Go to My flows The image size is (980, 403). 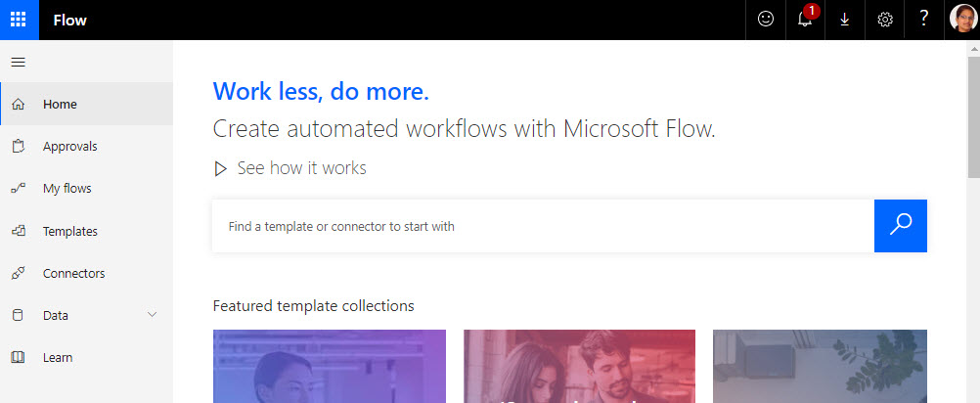point(86,188)
